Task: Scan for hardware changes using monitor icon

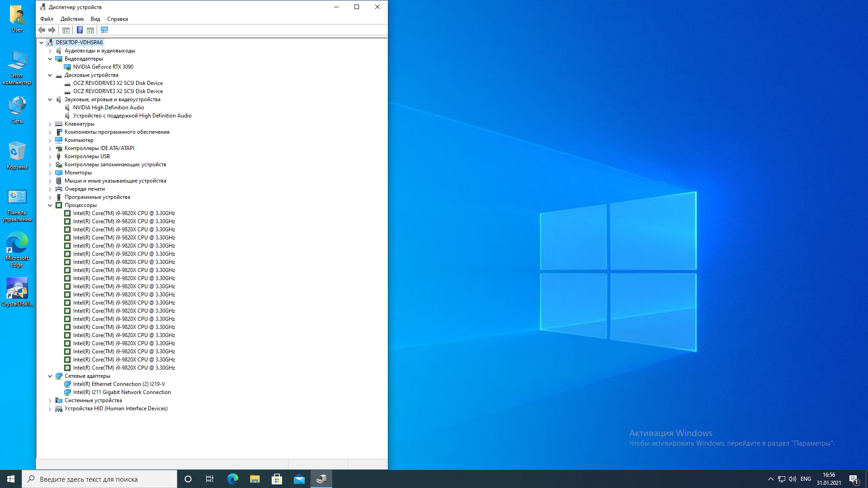Action: coord(104,30)
